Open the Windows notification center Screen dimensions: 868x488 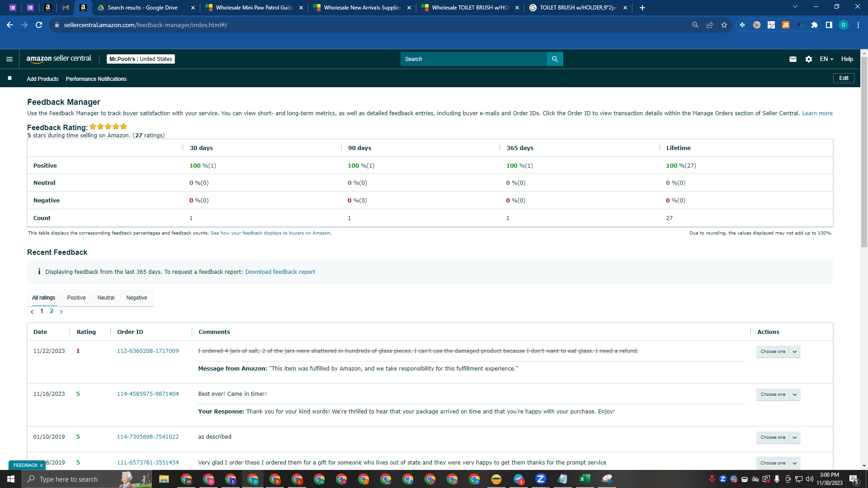tap(854, 479)
